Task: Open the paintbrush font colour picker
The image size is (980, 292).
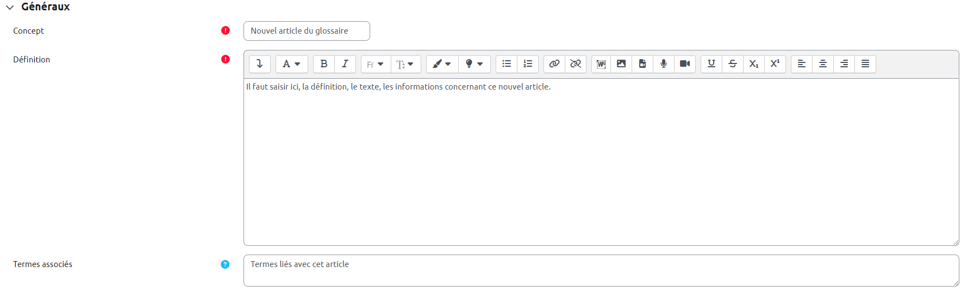Action: click(x=442, y=64)
